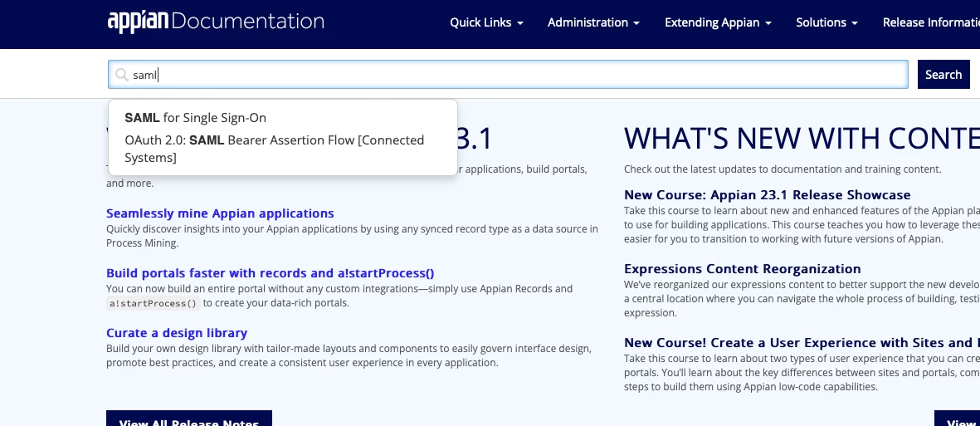The height and width of the screenshot is (426, 980).
Task: Open Create a User Experience with Sites course
Action: pos(802,343)
